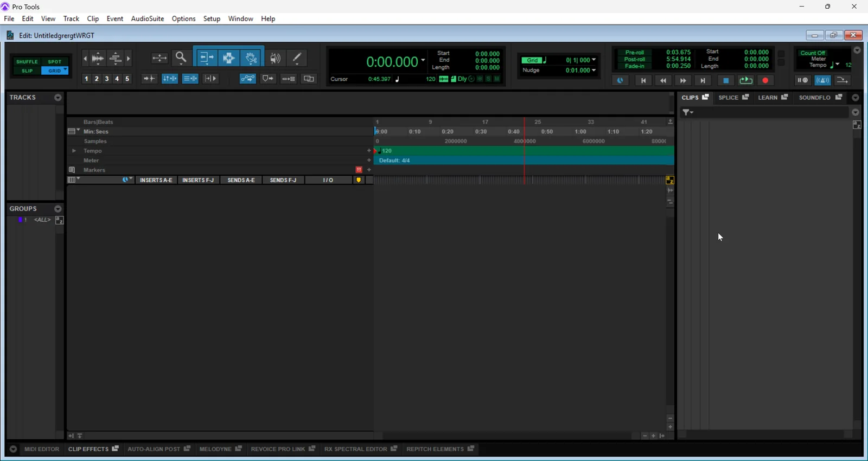Enable Shuffle edit mode
Screen dimensions: 868x461
click(27, 62)
